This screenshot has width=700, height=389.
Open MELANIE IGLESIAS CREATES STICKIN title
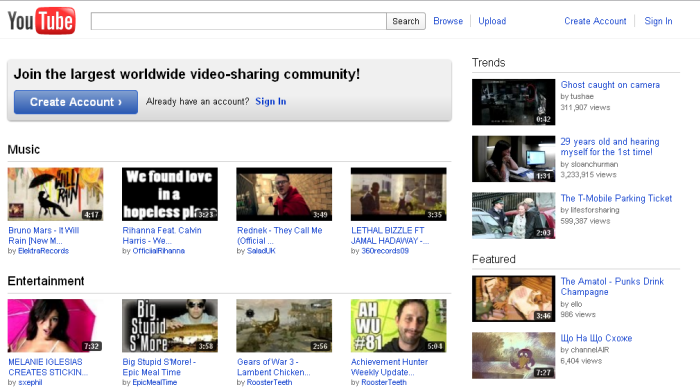click(48, 367)
